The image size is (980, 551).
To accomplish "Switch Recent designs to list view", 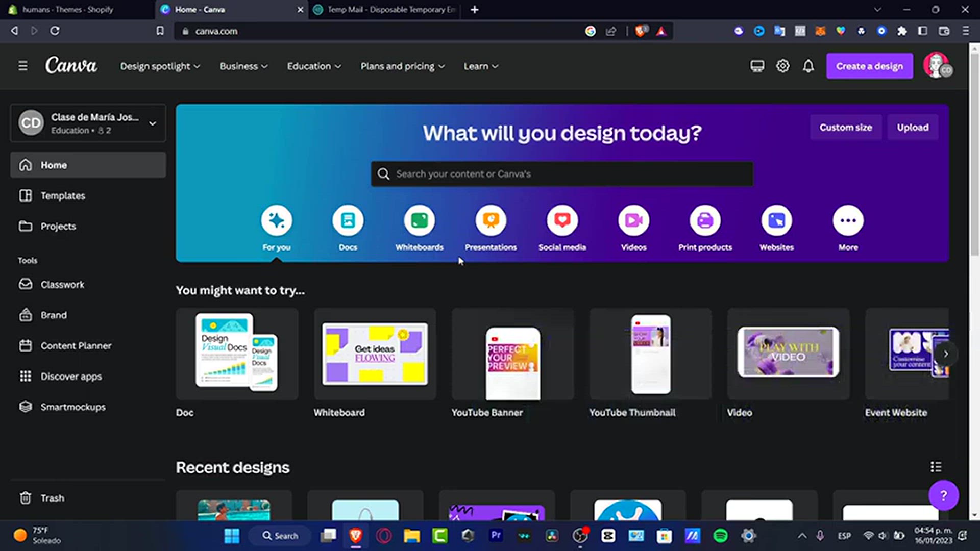I will point(936,467).
